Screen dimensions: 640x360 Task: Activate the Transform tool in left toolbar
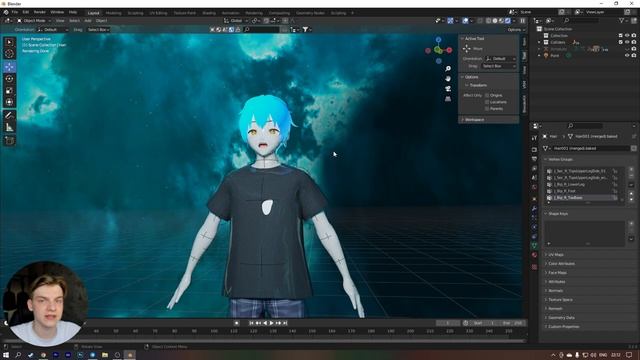point(9,102)
